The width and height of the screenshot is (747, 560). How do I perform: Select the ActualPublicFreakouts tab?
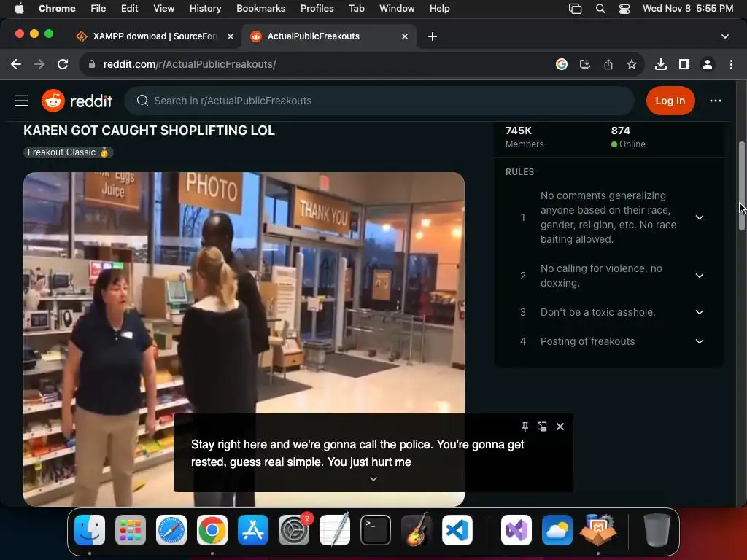[329, 36]
